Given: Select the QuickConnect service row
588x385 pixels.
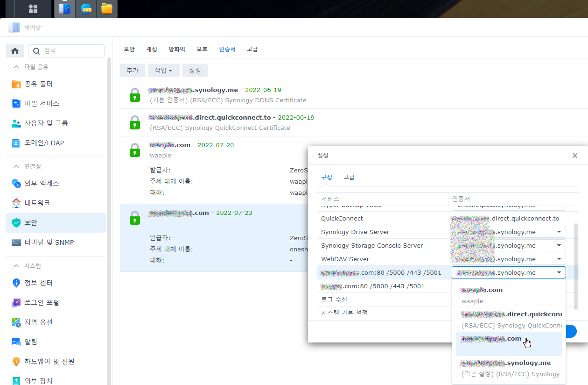Looking at the screenshot, I should pos(444,218).
